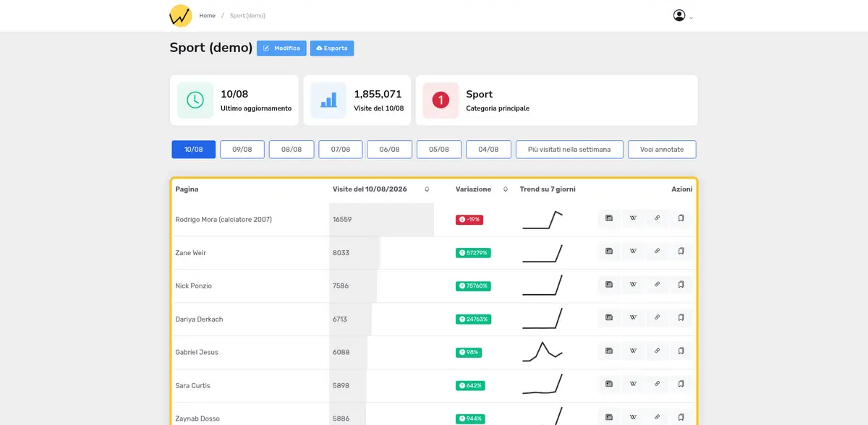Open news icon for Rodrigo Mora row
This screenshot has width=868, height=425.
[609, 218]
